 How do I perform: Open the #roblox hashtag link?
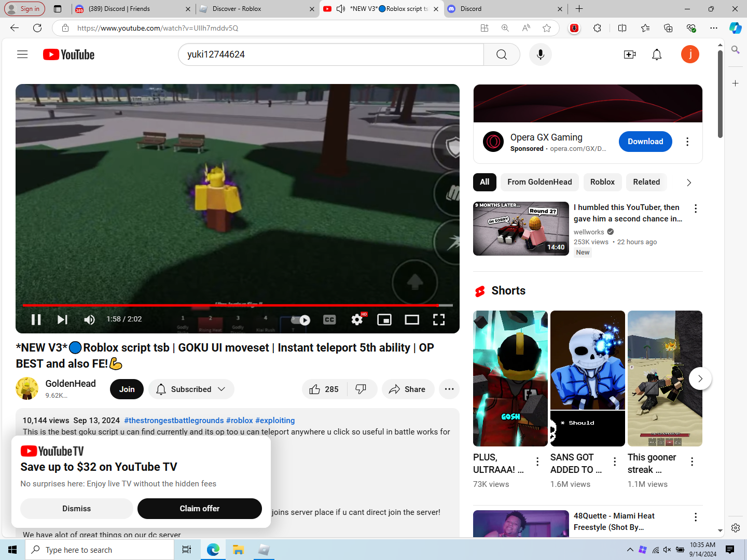(x=240, y=421)
